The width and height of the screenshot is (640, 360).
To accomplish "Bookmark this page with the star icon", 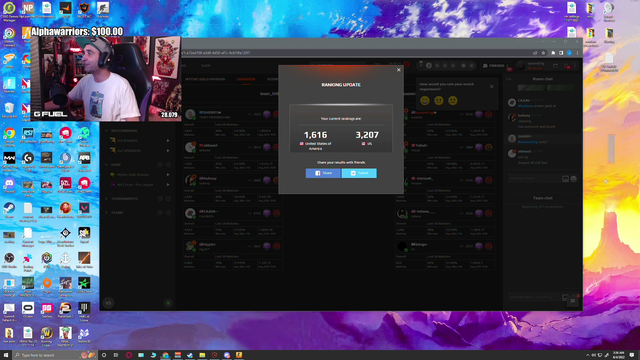I will click(543, 53).
